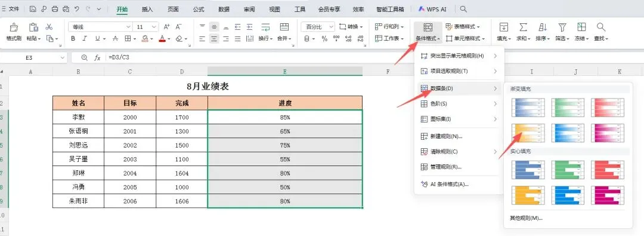Toggle Underline formatting

(97, 39)
